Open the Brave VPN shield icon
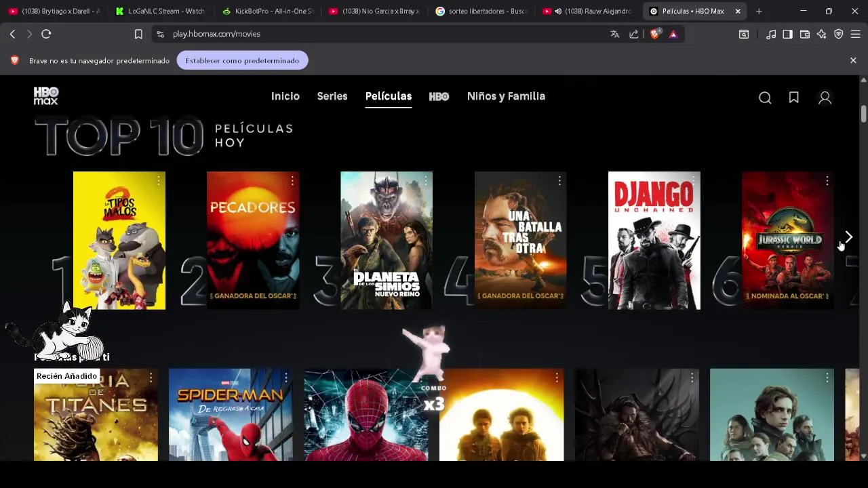Viewport: 868px width, 488px height. coord(839,34)
